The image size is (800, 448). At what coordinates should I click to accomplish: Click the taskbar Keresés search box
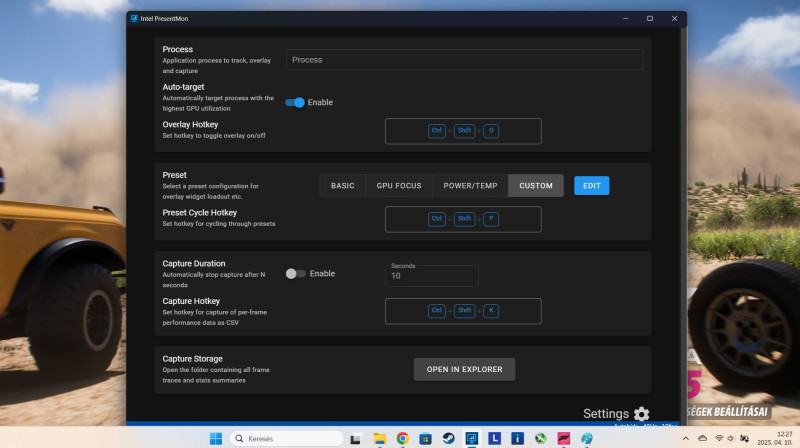click(287, 438)
